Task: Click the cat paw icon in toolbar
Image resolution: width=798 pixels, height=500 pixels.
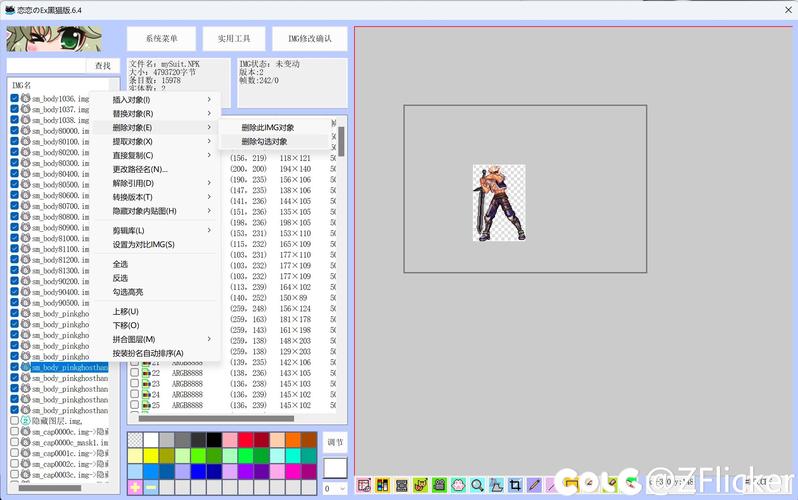Action: click(458, 485)
